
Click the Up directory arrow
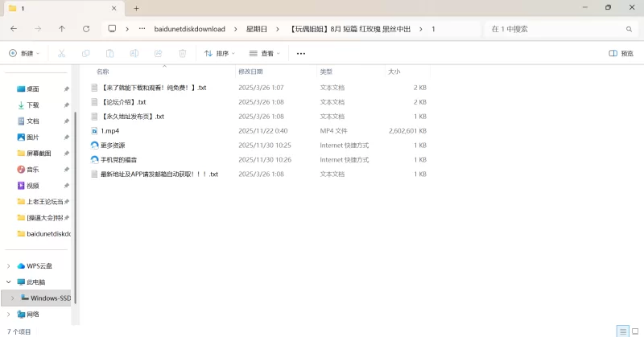point(62,28)
